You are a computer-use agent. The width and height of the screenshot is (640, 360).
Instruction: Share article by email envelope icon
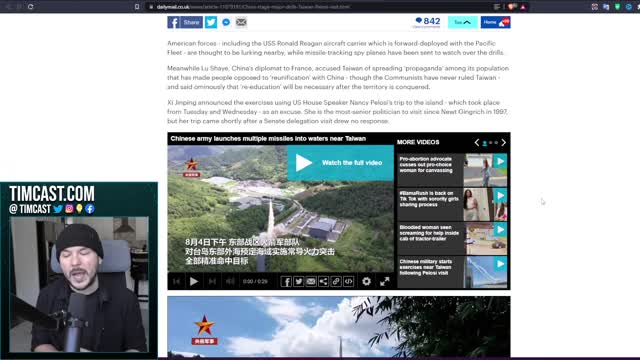point(241,22)
